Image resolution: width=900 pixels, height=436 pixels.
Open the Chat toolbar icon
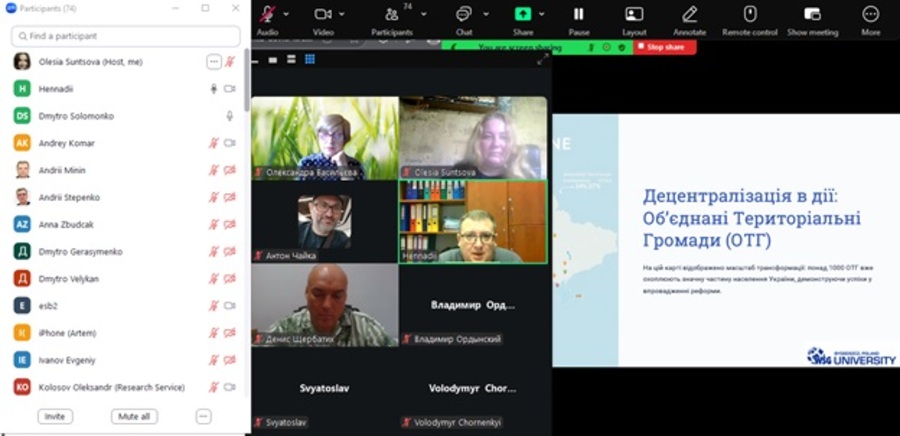tap(464, 14)
